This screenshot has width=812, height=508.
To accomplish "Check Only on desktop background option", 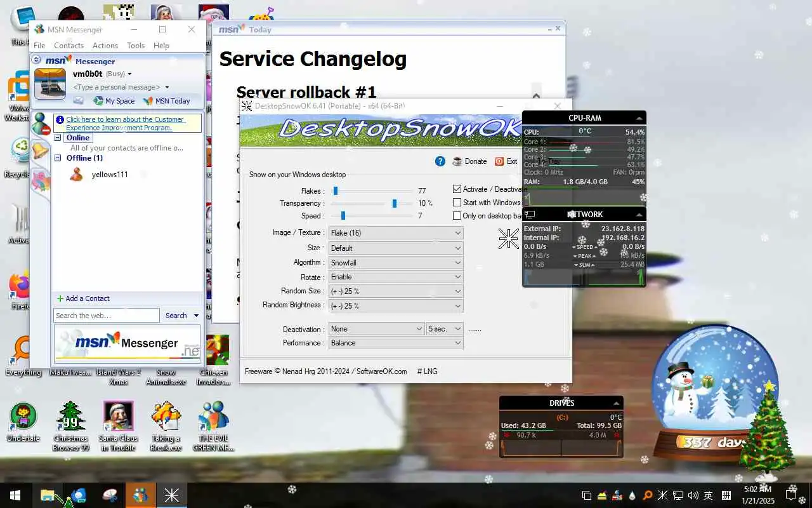I will 457,216.
